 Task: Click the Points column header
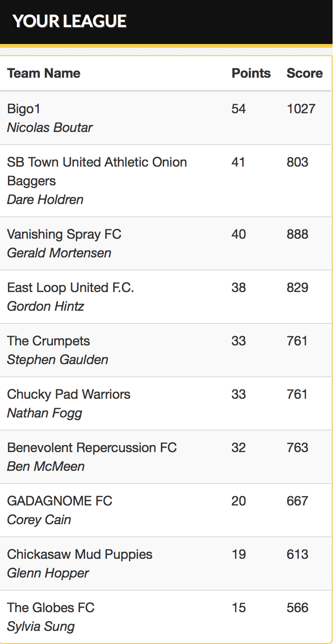(251, 73)
